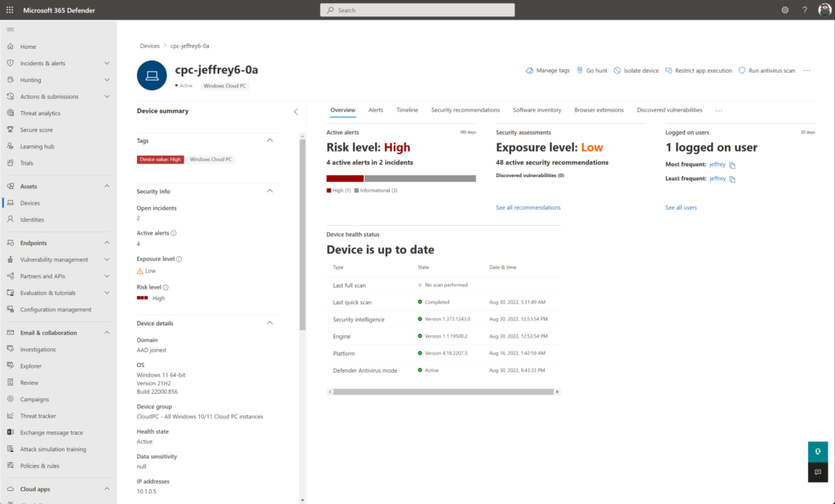The width and height of the screenshot is (835, 504).
Task: Click the Exchange message trace icon
Action: pyautogui.click(x=10, y=432)
